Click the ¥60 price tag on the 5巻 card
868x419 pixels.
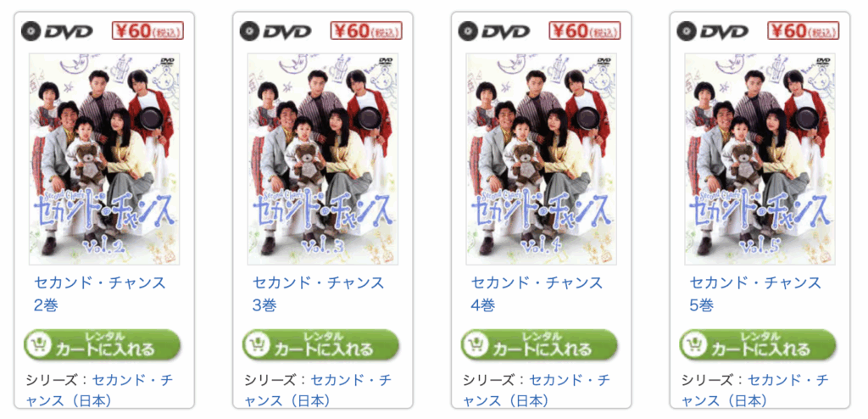coord(804,31)
